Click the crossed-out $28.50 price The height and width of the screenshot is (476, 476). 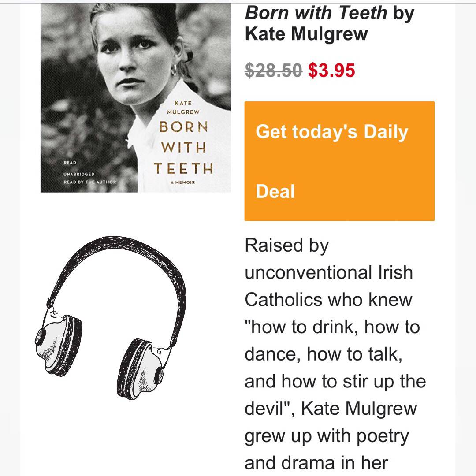(273, 70)
